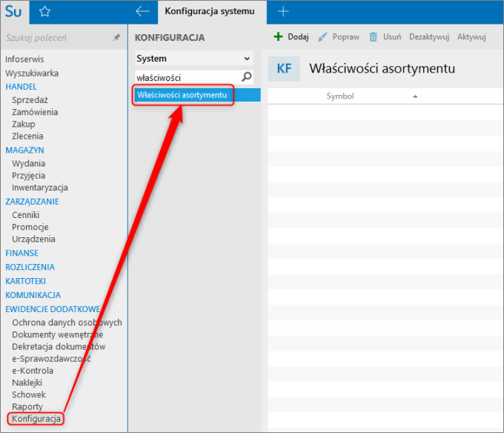
Task: Collapse the MAGAZYN section
Action: [x=24, y=150]
